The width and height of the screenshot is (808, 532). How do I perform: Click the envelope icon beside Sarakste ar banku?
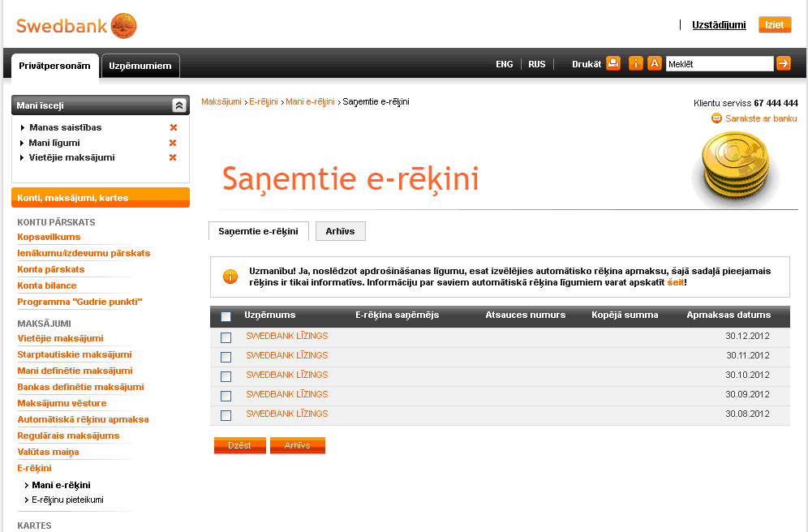(716, 118)
